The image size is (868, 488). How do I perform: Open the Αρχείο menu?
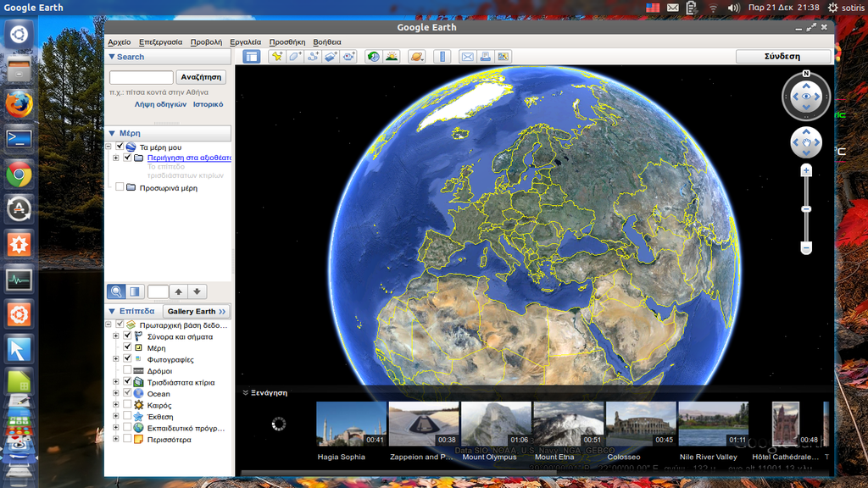point(119,42)
